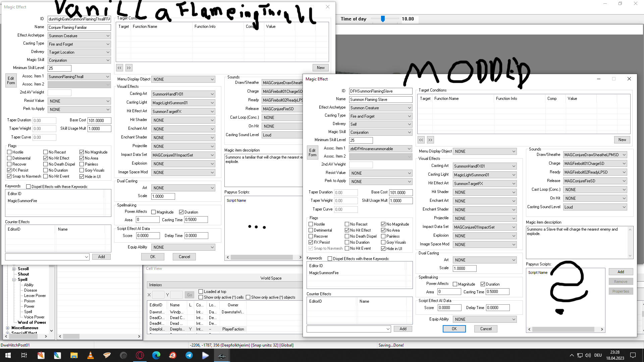644x362 pixels.
Task: Open Delivery dropdown showing Target Location
Action: click(79, 52)
